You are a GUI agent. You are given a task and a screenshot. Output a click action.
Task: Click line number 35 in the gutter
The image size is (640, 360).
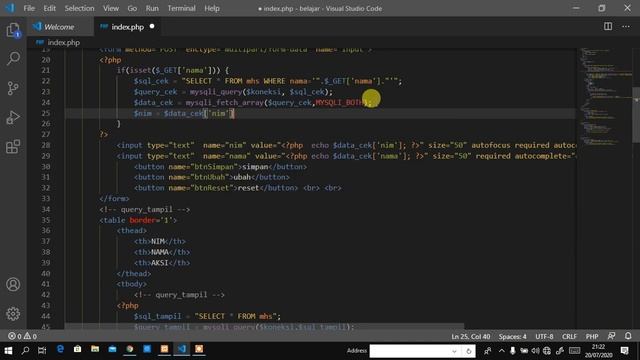(46, 220)
